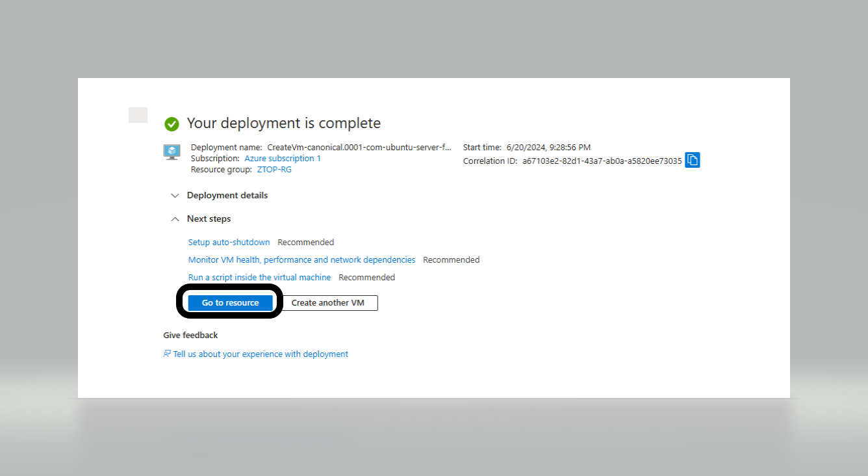Click the virtual machine deployment icon
868x476 pixels.
click(172, 152)
